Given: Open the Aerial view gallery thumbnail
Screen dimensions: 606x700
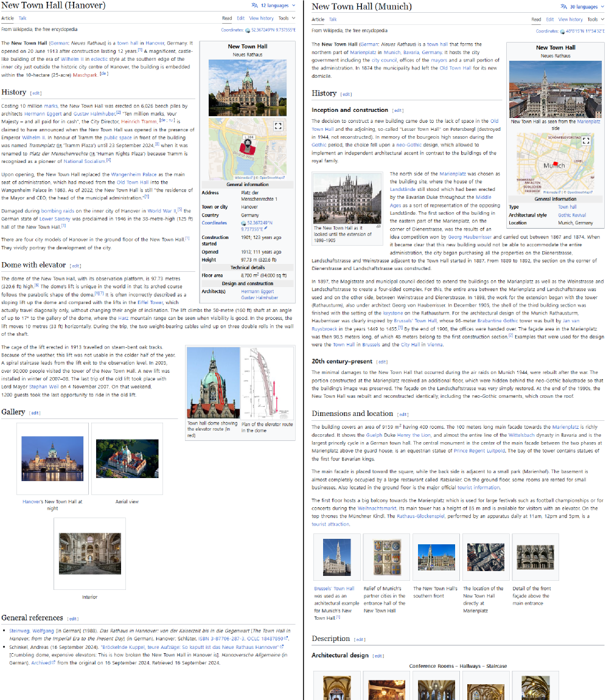Looking at the screenshot, I should tap(127, 459).
